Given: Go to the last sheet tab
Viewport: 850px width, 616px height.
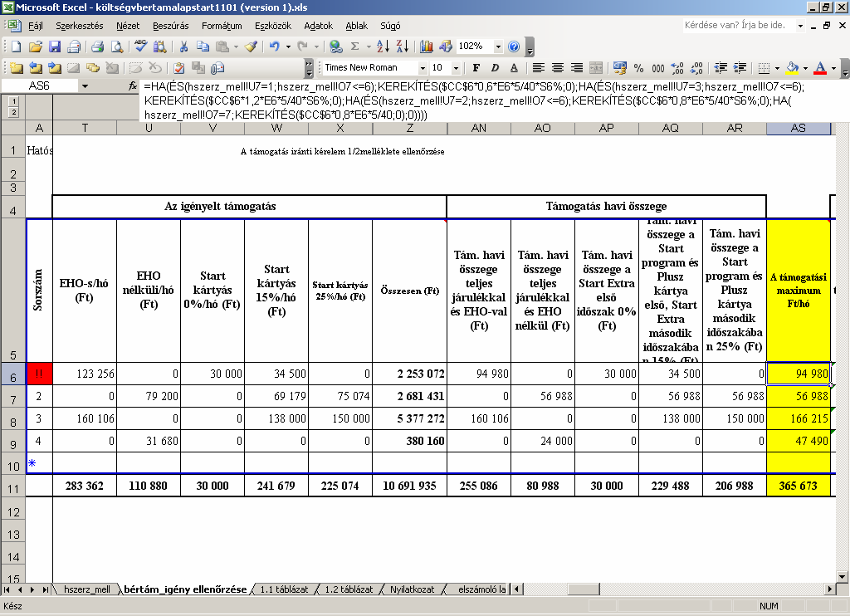Looking at the screenshot, I should (x=46, y=589).
